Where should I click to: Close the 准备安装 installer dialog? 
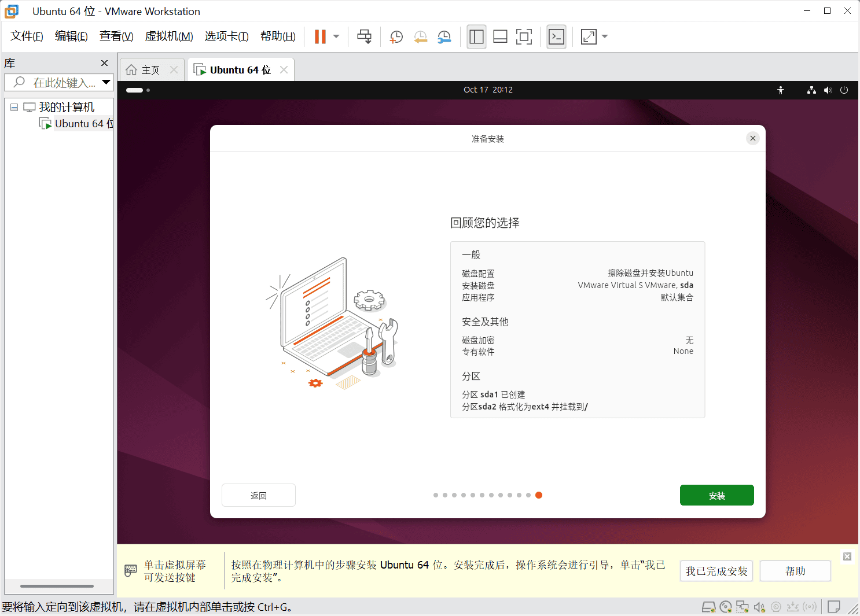753,138
